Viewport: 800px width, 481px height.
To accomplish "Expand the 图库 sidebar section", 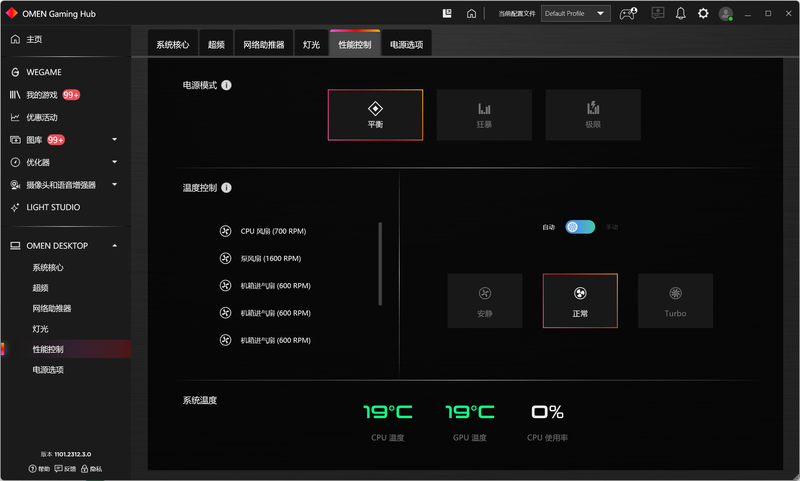I will (115, 140).
